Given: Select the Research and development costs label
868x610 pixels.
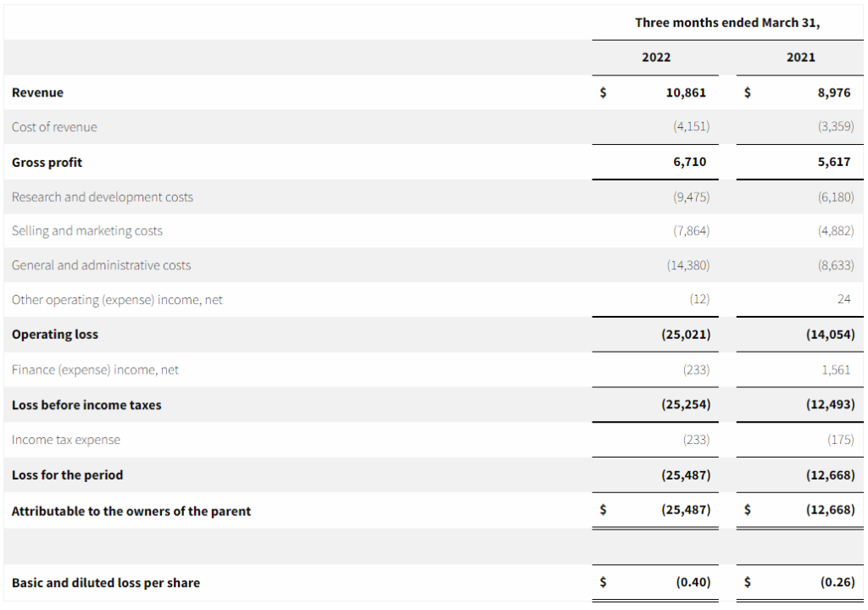Looking at the screenshot, I should (103, 197).
